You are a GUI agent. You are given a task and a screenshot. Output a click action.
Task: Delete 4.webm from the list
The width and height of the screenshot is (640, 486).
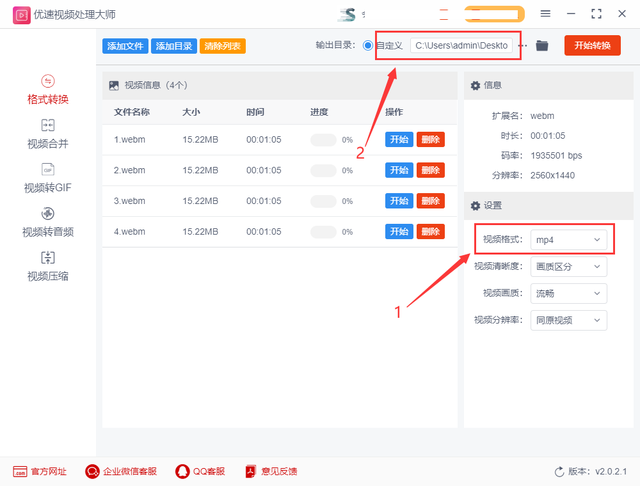click(x=430, y=231)
